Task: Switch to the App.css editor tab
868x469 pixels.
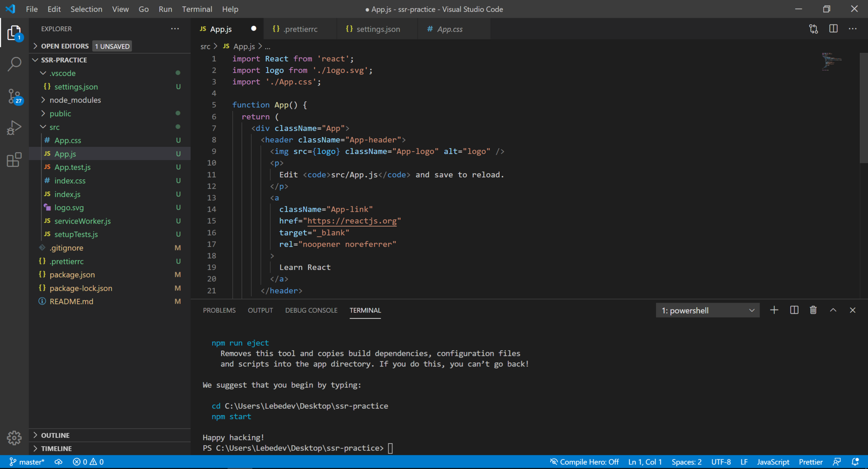Action: [453, 29]
